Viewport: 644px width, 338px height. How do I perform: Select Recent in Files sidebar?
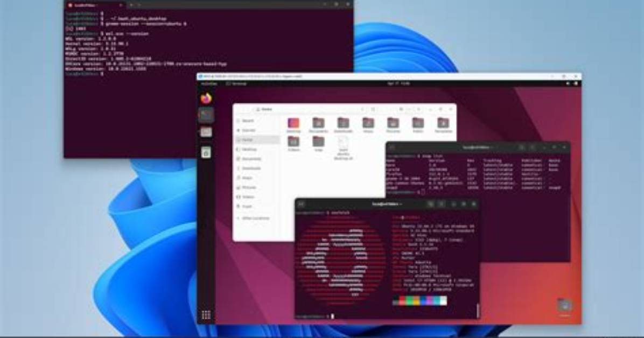pyautogui.click(x=257, y=121)
